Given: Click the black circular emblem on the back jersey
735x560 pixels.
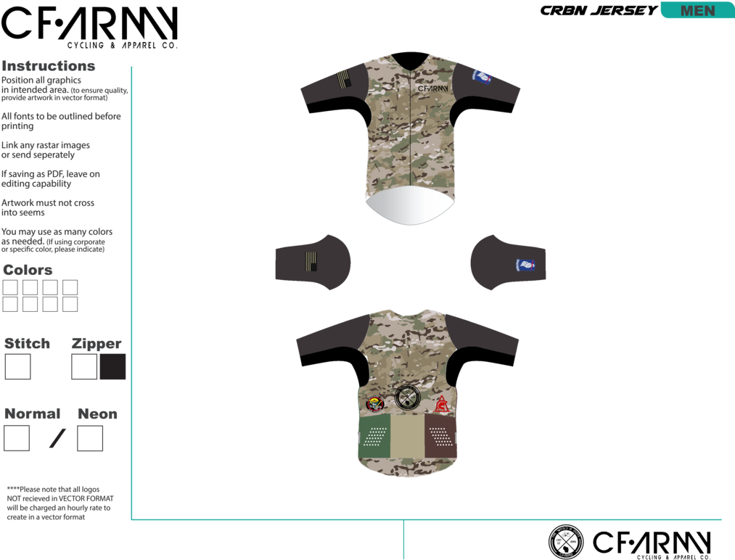Looking at the screenshot, I should click(x=407, y=398).
